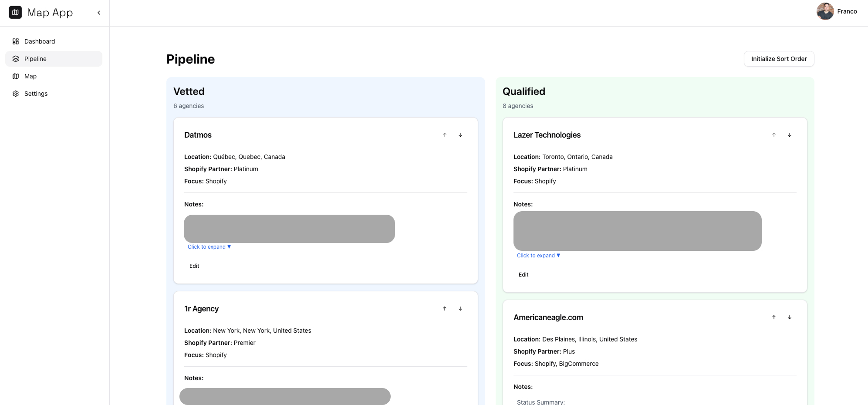Click the Franco profile avatar

coord(825,11)
